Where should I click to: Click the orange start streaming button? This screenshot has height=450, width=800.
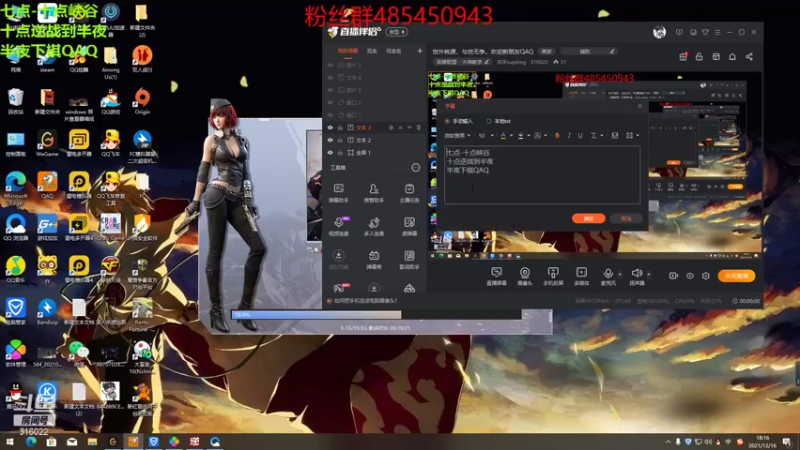pos(736,276)
